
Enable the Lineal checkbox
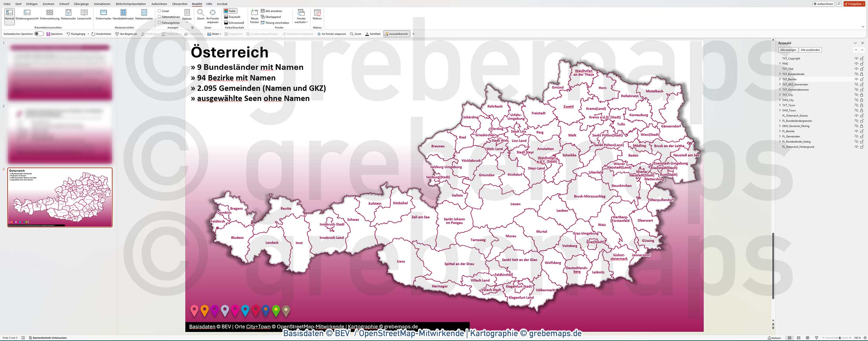click(160, 10)
